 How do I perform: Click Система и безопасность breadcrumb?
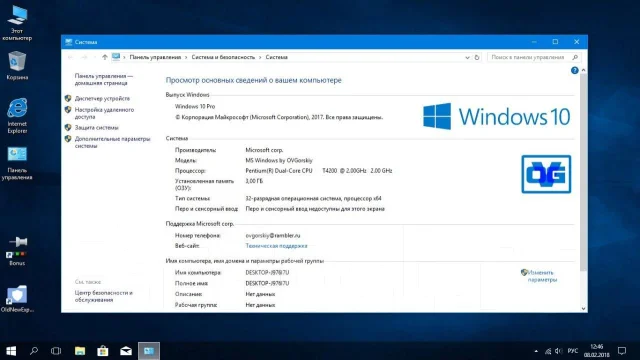223,57
